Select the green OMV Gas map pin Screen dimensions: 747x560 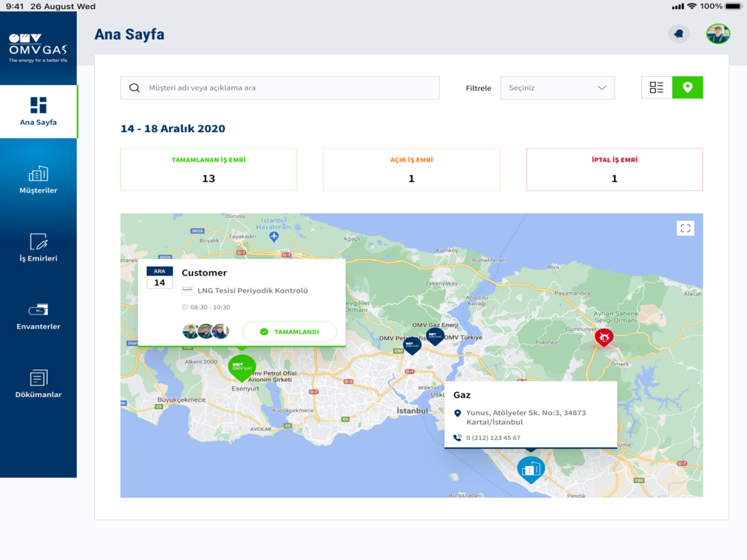[242, 368]
